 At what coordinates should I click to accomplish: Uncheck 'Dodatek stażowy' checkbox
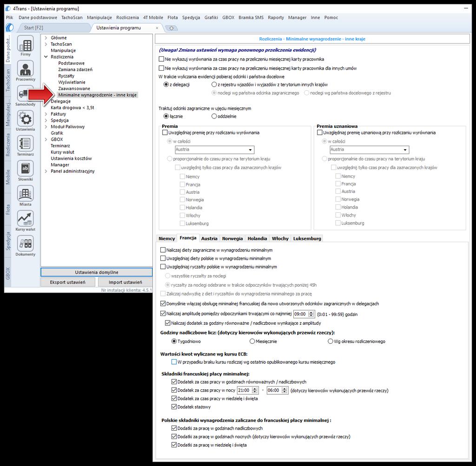(174, 407)
